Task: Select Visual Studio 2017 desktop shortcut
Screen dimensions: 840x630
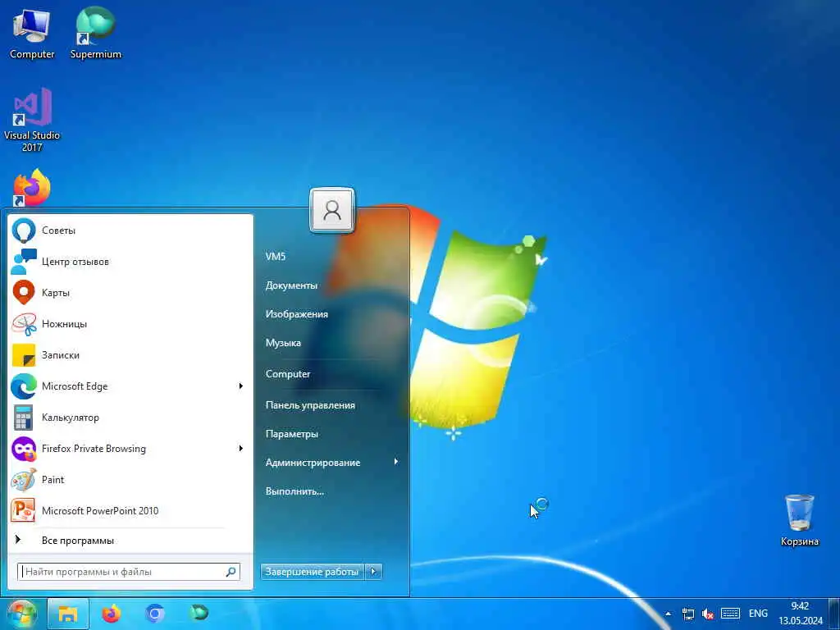Action: (x=32, y=120)
